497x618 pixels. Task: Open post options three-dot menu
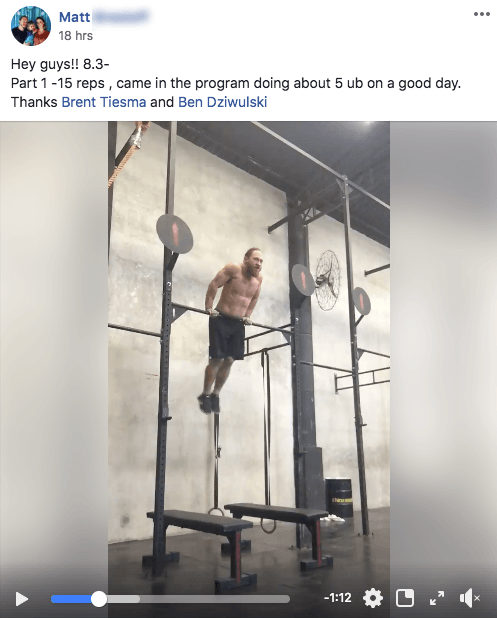pos(482,14)
